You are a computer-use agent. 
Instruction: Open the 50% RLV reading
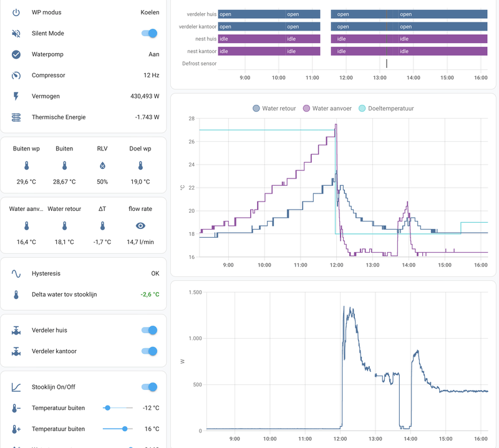pyautogui.click(x=102, y=182)
